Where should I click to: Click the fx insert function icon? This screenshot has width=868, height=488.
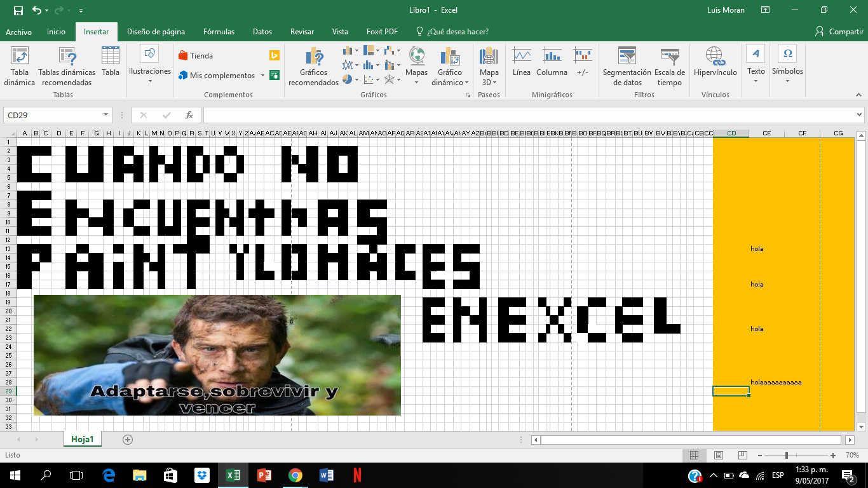[x=189, y=115]
